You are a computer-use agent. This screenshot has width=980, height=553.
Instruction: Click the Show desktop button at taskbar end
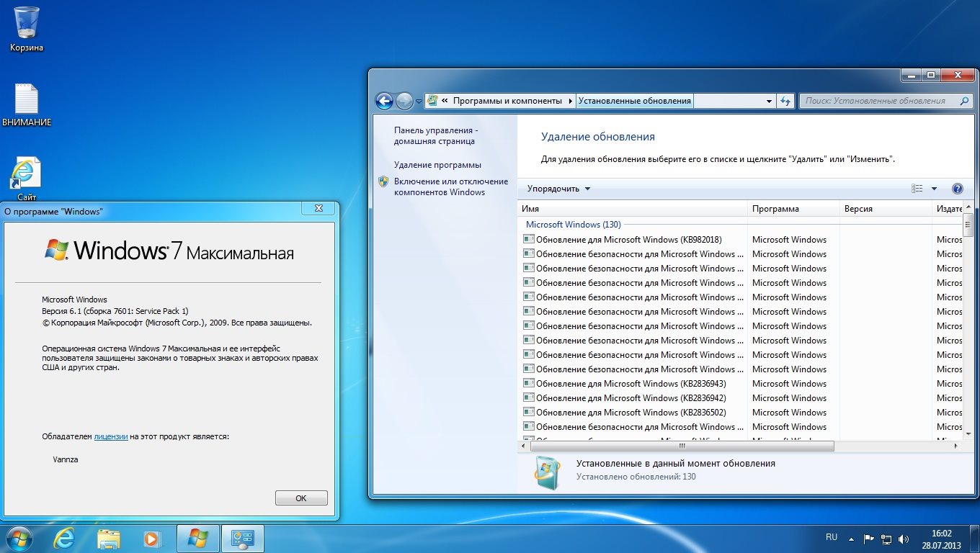coord(975,539)
